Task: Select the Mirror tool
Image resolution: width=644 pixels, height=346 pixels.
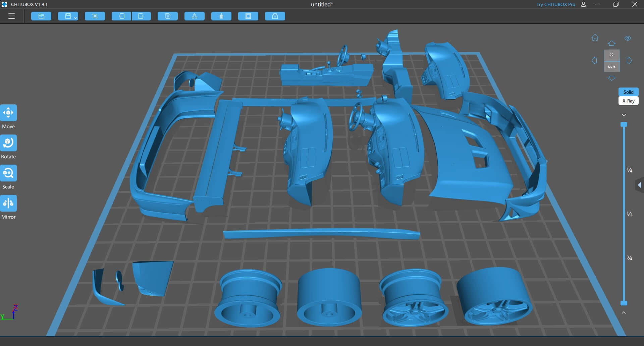Action: 8,204
